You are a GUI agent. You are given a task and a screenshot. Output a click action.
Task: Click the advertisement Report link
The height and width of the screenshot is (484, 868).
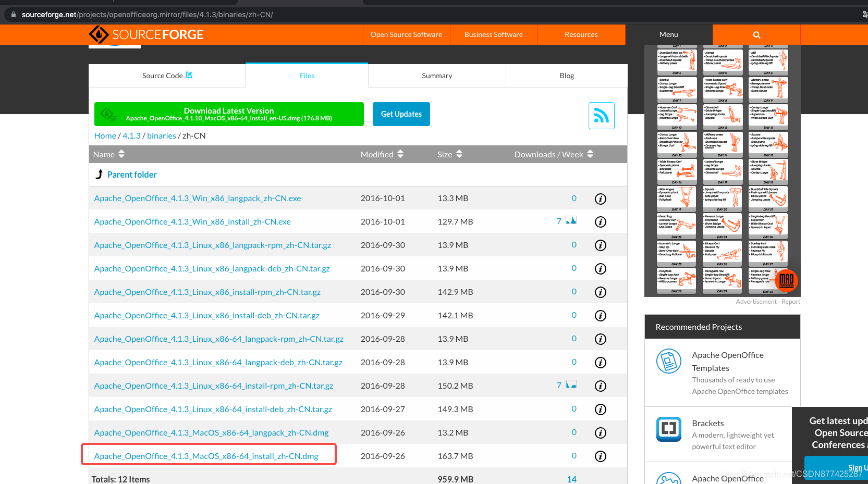pyautogui.click(x=791, y=302)
